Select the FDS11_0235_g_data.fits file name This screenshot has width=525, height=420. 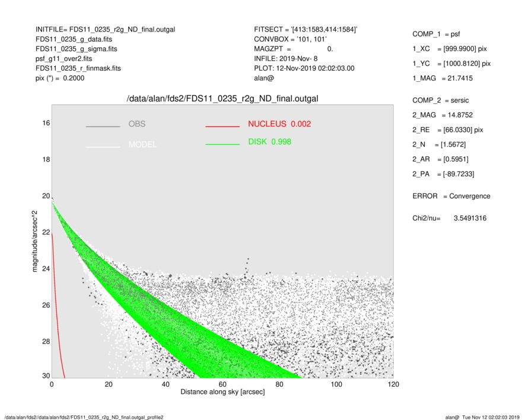(x=74, y=39)
